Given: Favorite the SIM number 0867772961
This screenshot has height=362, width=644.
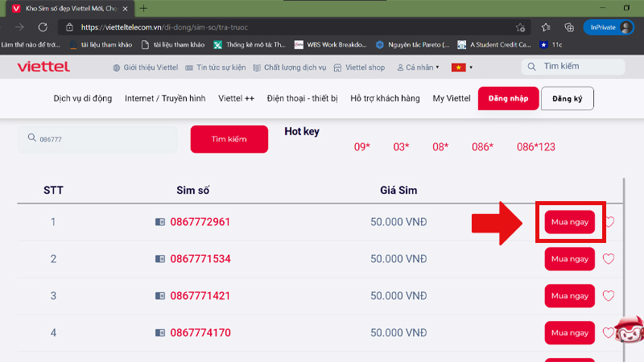Looking at the screenshot, I should point(609,222).
